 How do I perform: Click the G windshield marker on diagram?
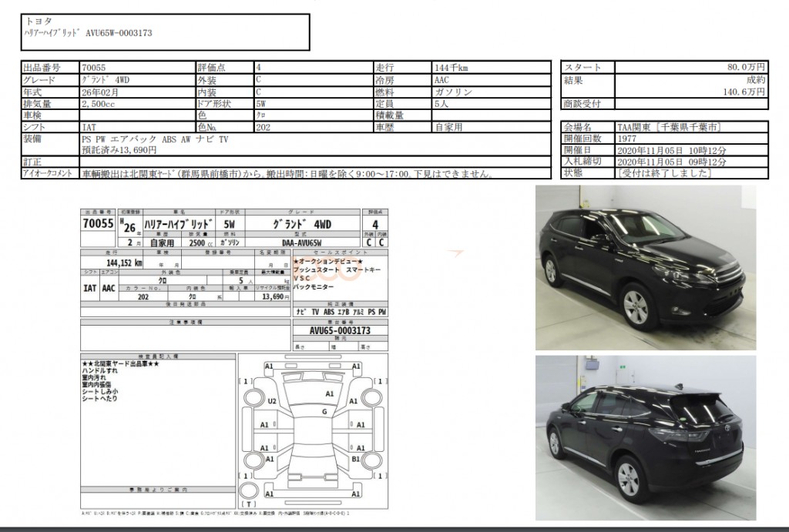tap(324, 412)
